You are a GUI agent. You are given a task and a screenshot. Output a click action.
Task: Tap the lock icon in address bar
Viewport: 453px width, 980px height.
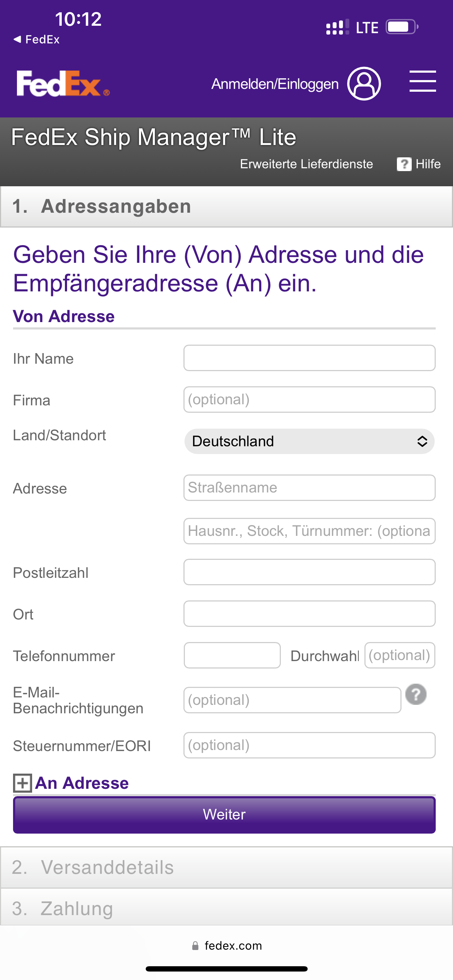coord(195,946)
